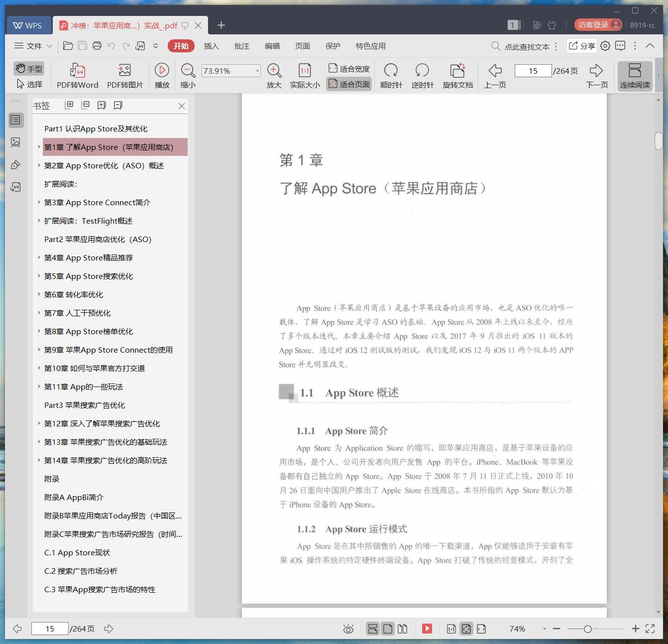Open bookmarks panel icon in left sidebar
668x644 pixels.
[x=15, y=120]
